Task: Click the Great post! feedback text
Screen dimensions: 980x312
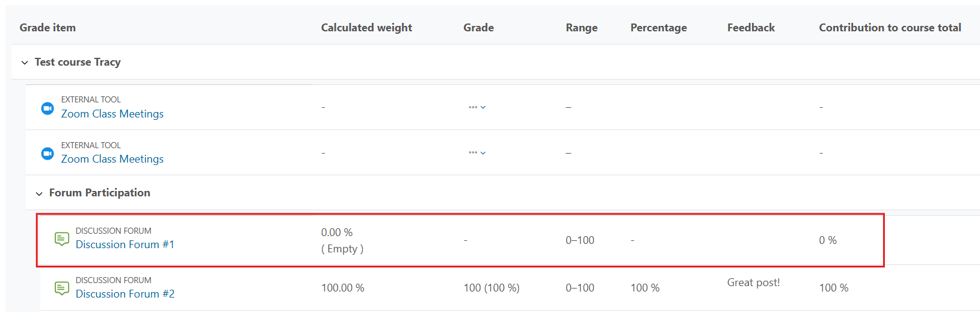Action: tap(754, 282)
